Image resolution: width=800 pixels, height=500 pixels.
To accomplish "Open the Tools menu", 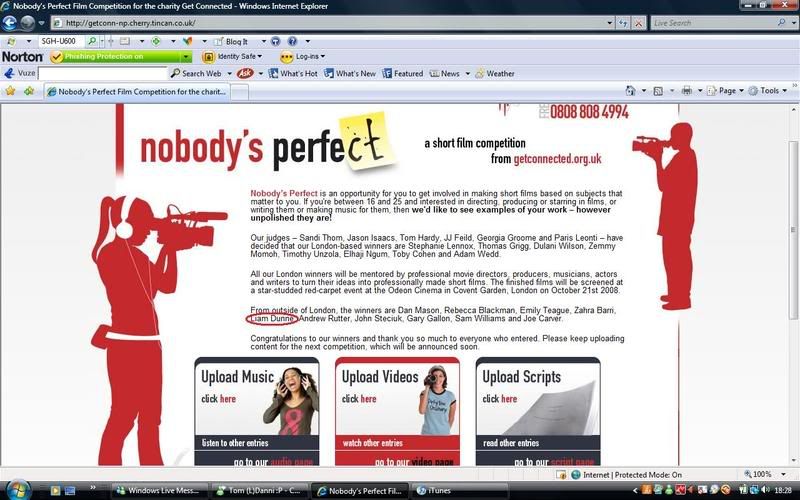I will coord(768,91).
